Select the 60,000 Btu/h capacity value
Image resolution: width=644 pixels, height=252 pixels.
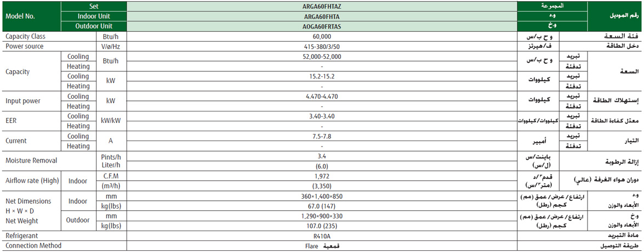322,36
